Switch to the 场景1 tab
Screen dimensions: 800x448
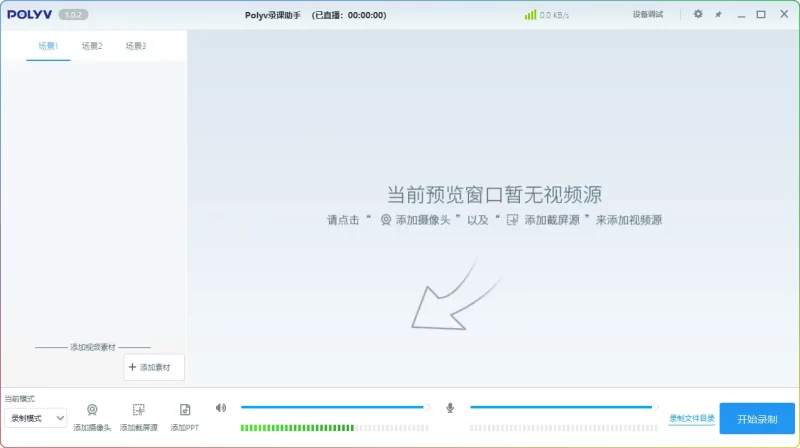click(48, 46)
